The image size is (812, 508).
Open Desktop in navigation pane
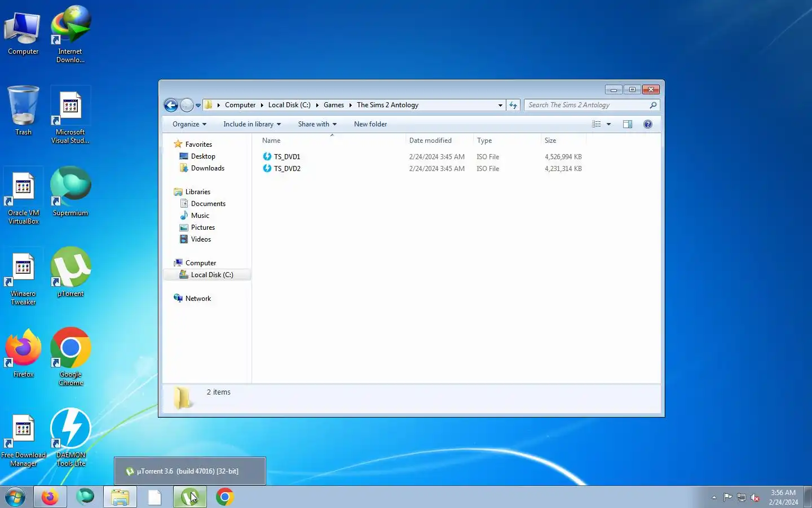[203, 156]
